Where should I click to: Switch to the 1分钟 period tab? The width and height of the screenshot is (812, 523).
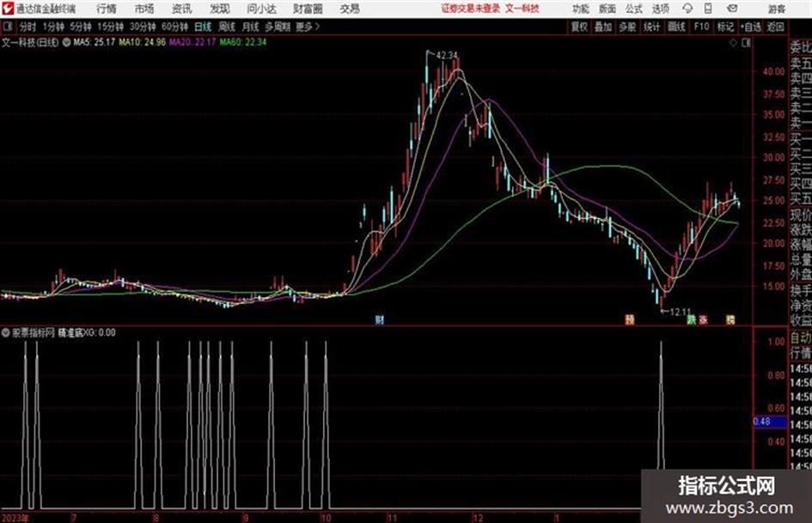point(53,27)
